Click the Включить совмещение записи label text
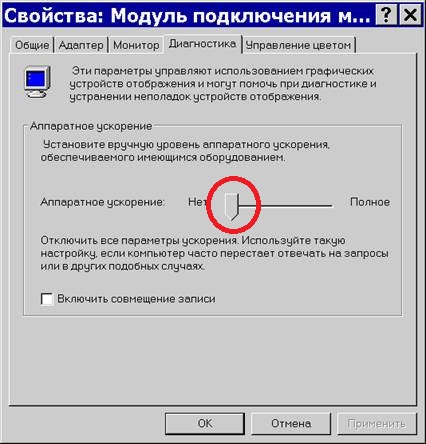 [136, 299]
